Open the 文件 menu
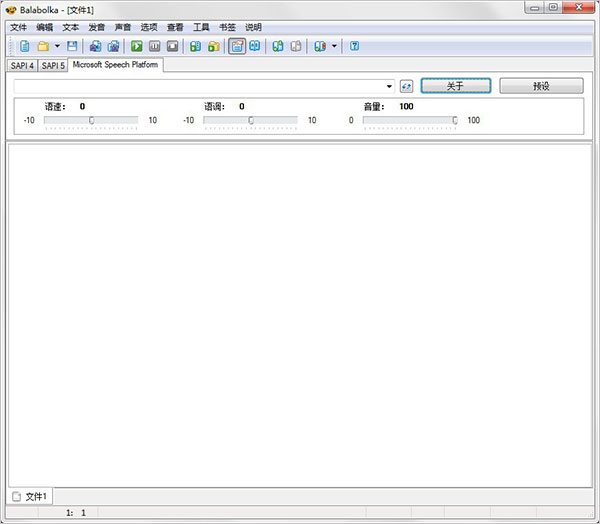Viewport: 600px width, 524px height. point(18,28)
